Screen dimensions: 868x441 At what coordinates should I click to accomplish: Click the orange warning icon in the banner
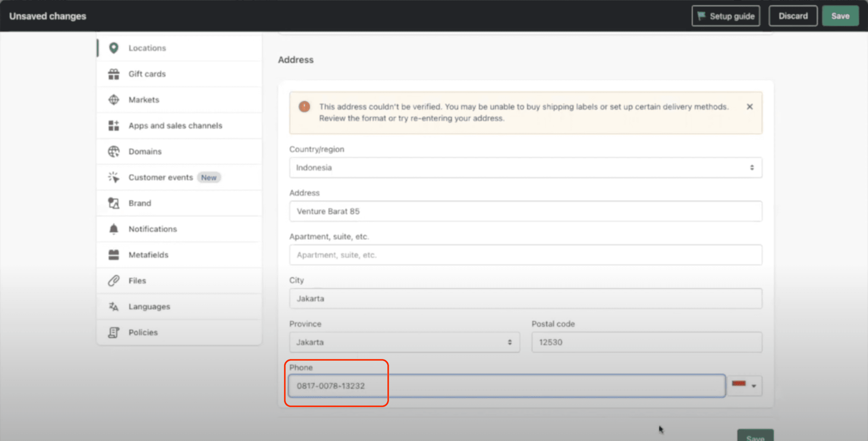(304, 106)
